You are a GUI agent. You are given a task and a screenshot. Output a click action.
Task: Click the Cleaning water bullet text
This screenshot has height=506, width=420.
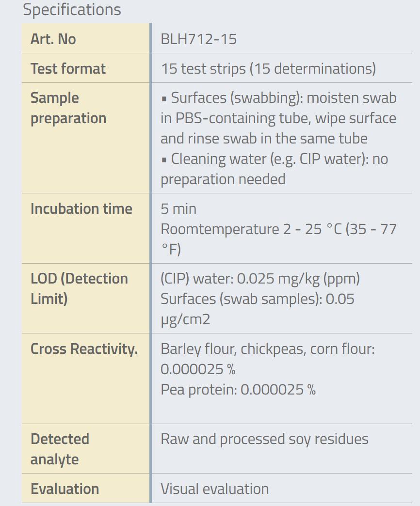point(274,169)
